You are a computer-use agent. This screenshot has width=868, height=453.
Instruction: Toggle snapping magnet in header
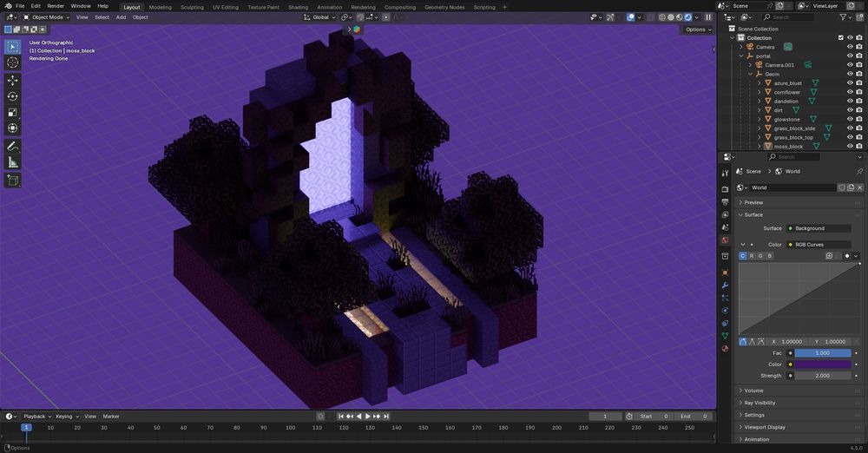360,17
